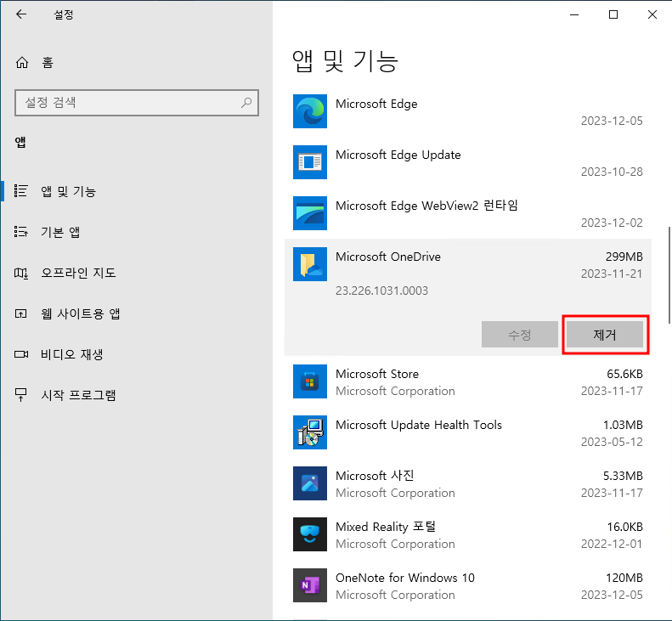Click the Microsoft Edge app icon

[309, 111]
